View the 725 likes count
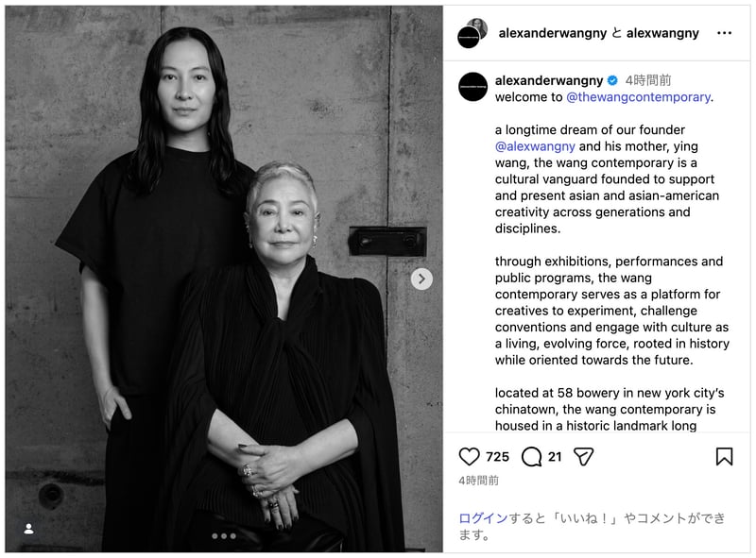Screen dimensions: 756x558 coord(497,456)
